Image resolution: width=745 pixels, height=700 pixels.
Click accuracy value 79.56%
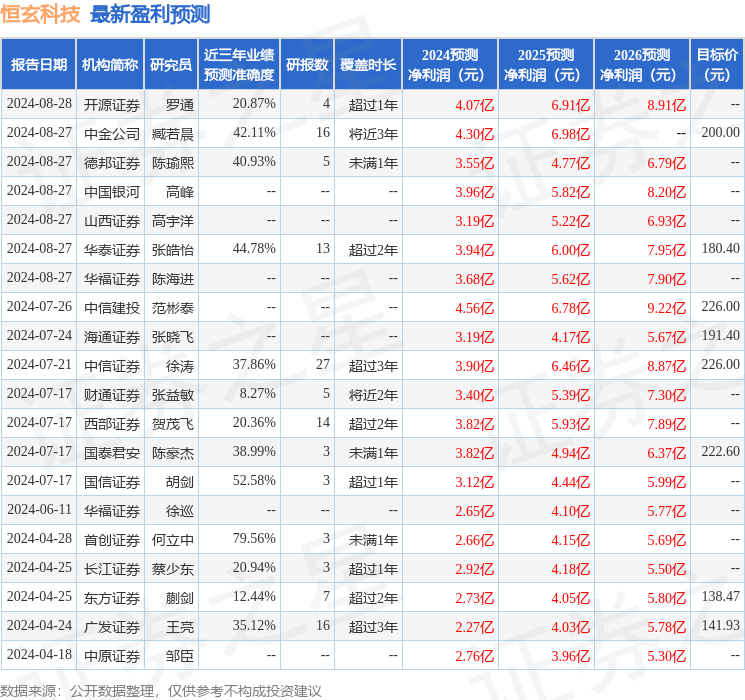pyautogui.click(x=254, y=538)
